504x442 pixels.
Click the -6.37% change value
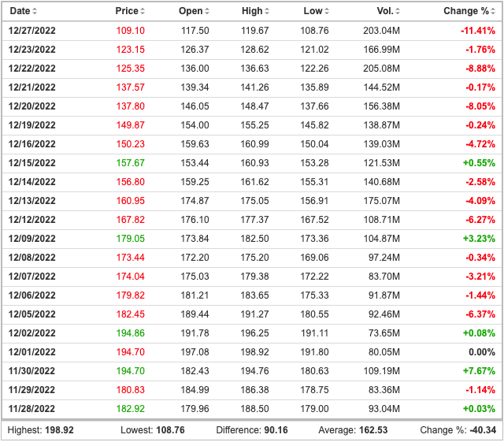(x=480, y=314)
